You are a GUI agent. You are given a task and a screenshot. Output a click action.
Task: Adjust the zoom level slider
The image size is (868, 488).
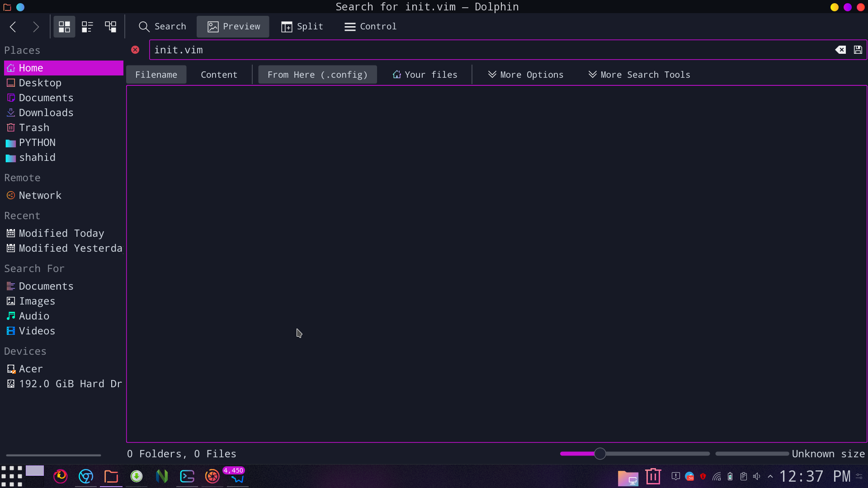(x=600, y=454)
